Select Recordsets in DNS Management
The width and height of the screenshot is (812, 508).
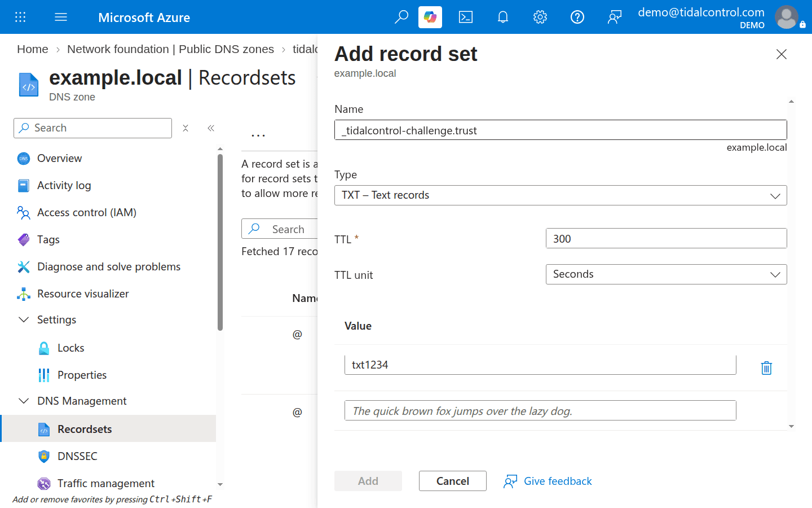(x=109, y=428)
